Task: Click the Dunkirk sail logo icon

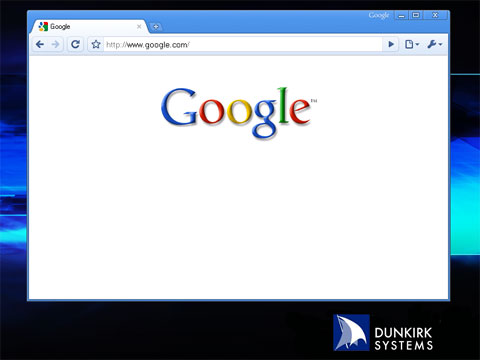Action: point(351,332)
